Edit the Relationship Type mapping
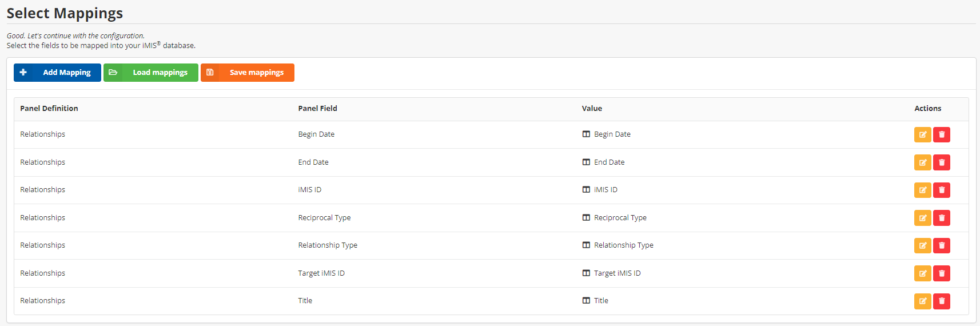980x326 pixels. (x=922, y=246)
